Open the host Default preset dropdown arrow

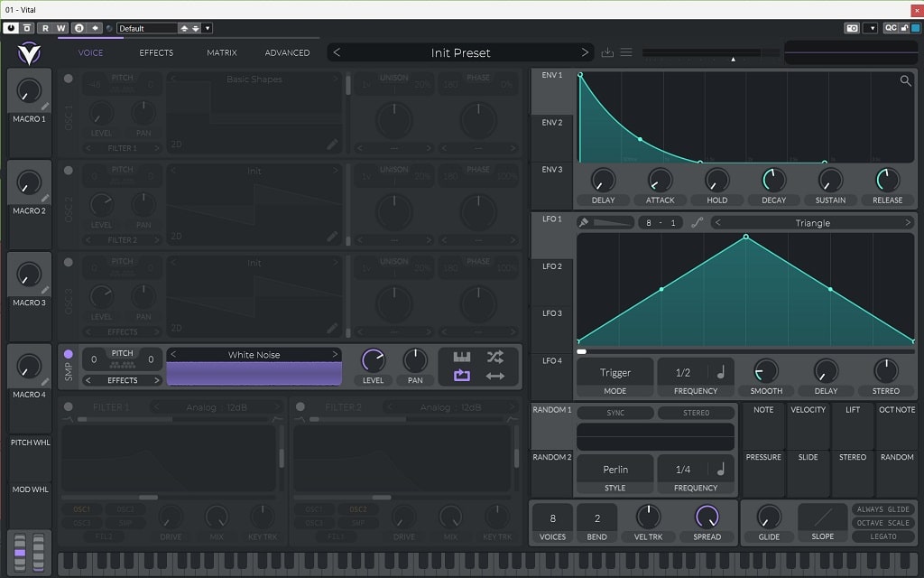208,28
